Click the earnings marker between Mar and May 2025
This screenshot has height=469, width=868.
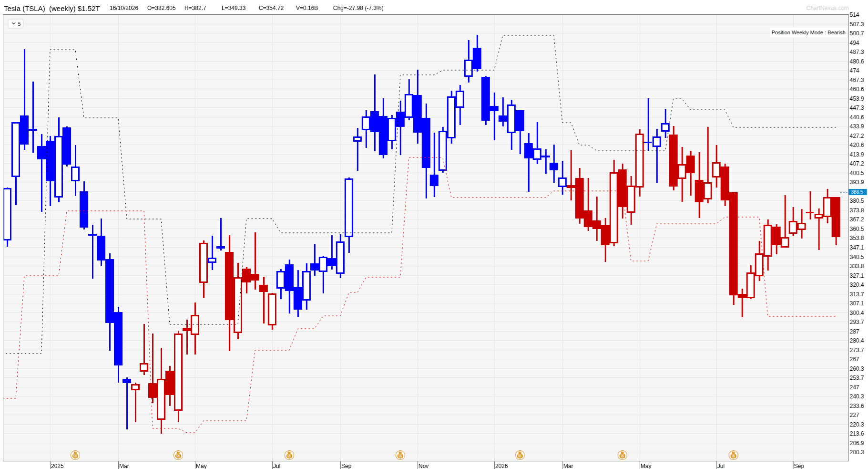(x=178, y=455)
